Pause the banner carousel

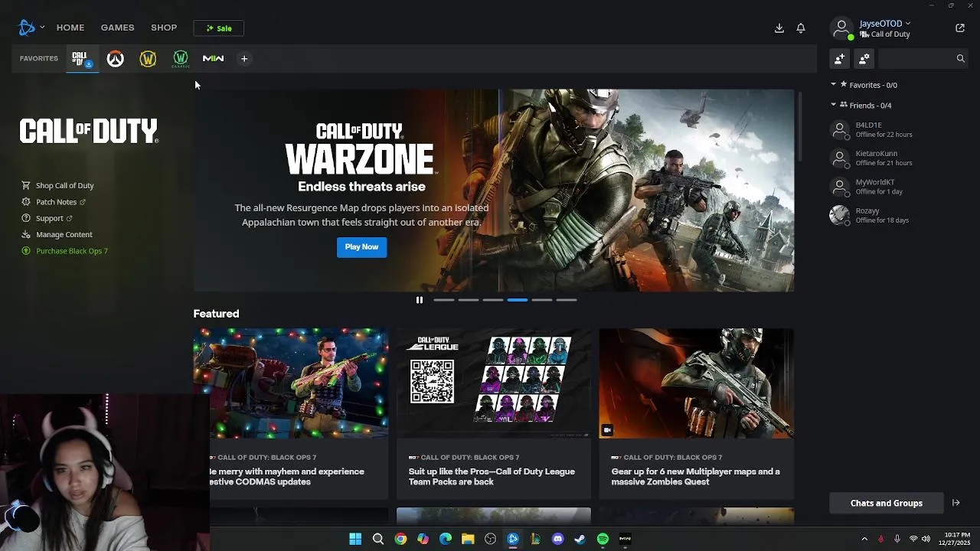pyautogui.click(x=419, y=300)
